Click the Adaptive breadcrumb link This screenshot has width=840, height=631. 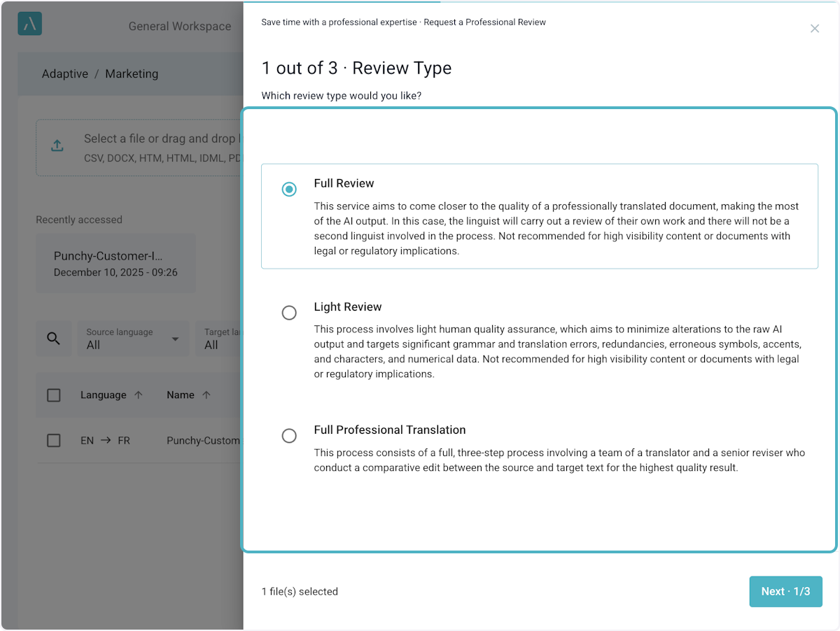coord(64,73)
